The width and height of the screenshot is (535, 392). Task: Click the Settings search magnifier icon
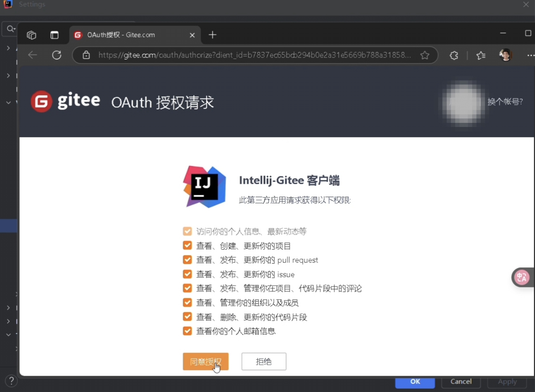point(10,29)
